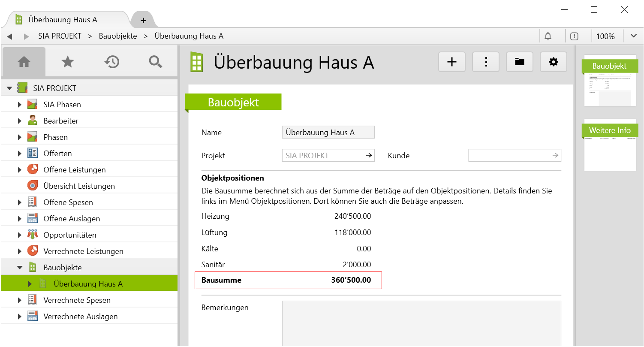
Task: Click the home tab icon
Action: 24,62
